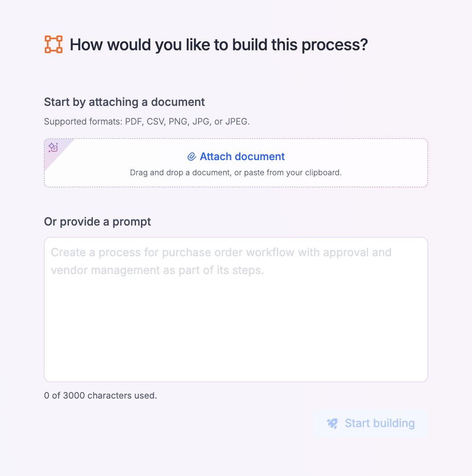
Task: Focus the prompt text area
Action: click(236, 320)
